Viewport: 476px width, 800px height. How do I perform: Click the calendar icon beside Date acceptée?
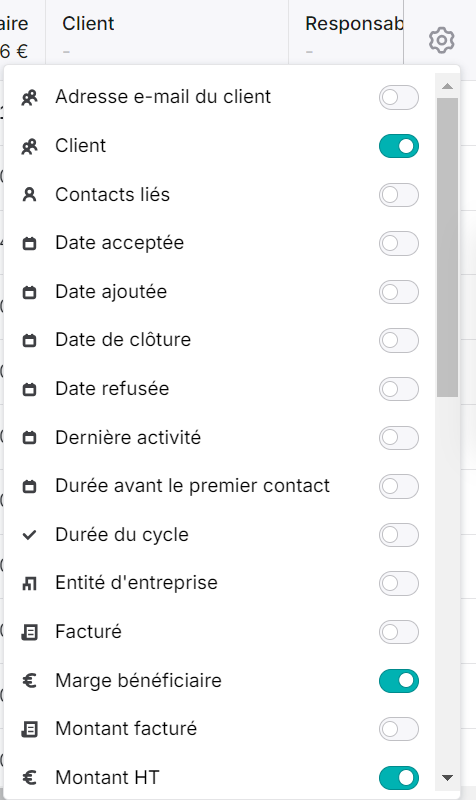[30, 243]
